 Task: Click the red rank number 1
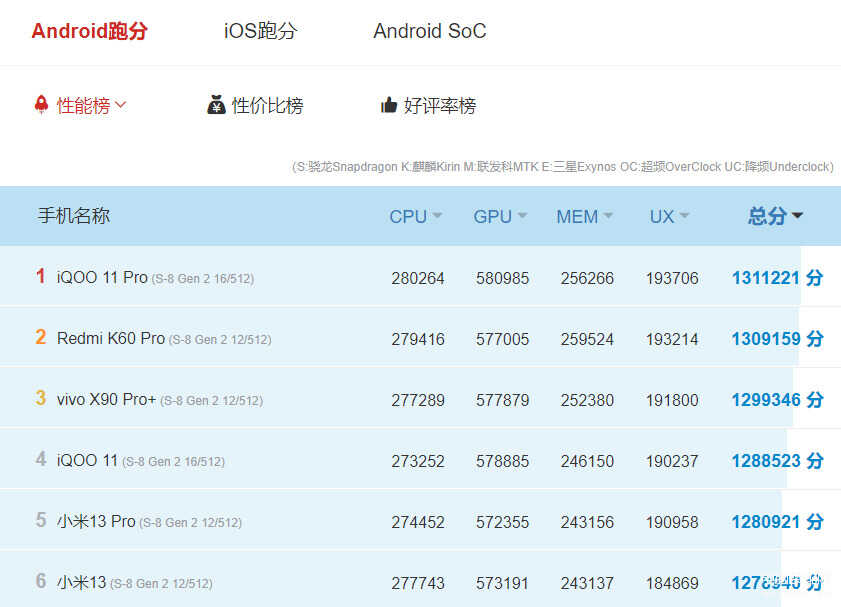(41, 276)
